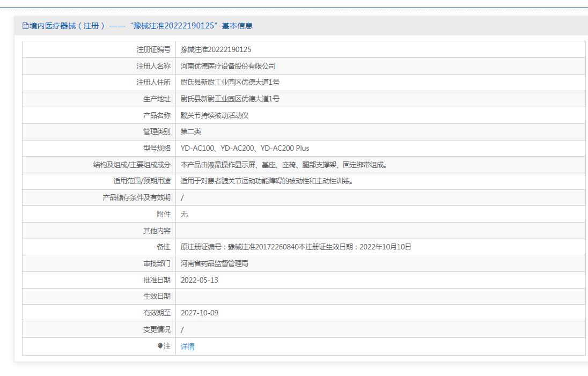Click the slash value in 产品储存条件及有效期 row
588x376 pixels.
182,198
